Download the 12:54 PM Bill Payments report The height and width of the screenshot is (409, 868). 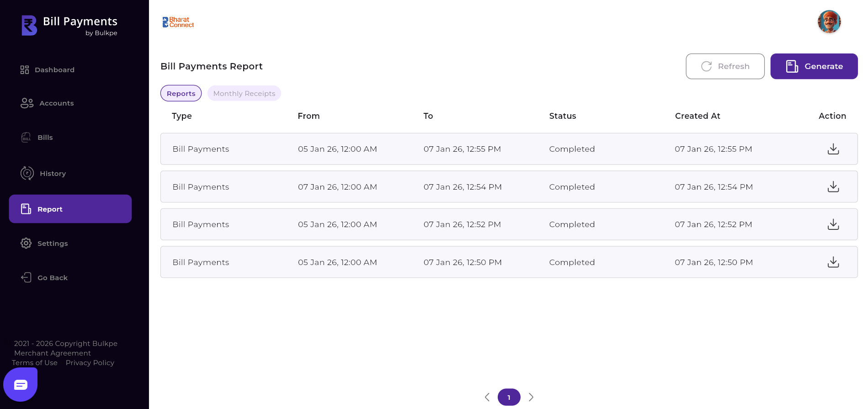coord(833,187)
